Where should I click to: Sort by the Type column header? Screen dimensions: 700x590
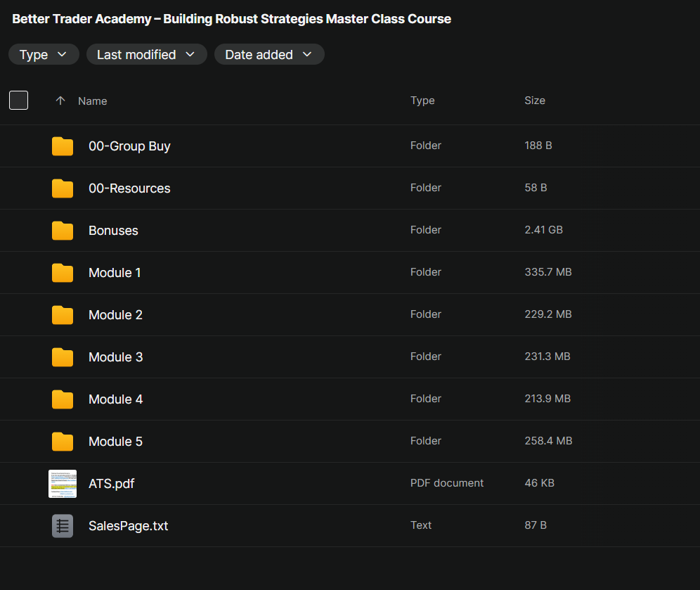422,101
